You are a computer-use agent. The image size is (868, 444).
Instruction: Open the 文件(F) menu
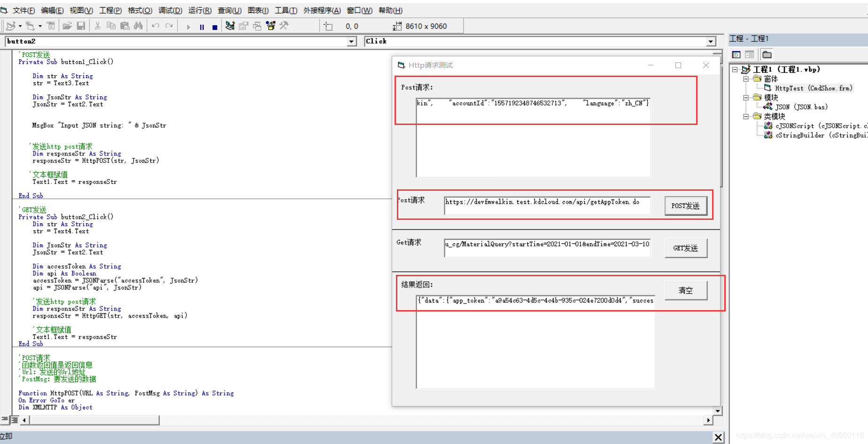(x=23, y=10)
